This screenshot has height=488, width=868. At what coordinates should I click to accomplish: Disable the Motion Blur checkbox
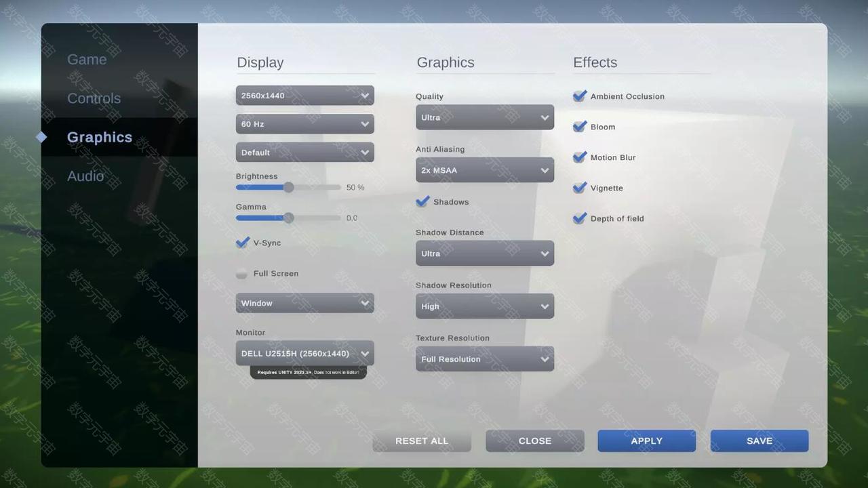click(x=579, y=157)
